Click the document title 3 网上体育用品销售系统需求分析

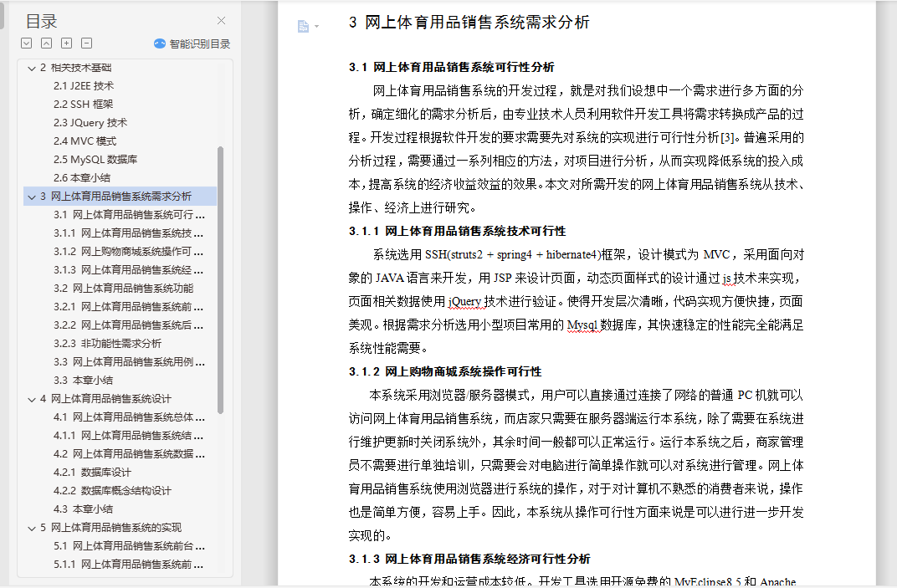point(469,23)
